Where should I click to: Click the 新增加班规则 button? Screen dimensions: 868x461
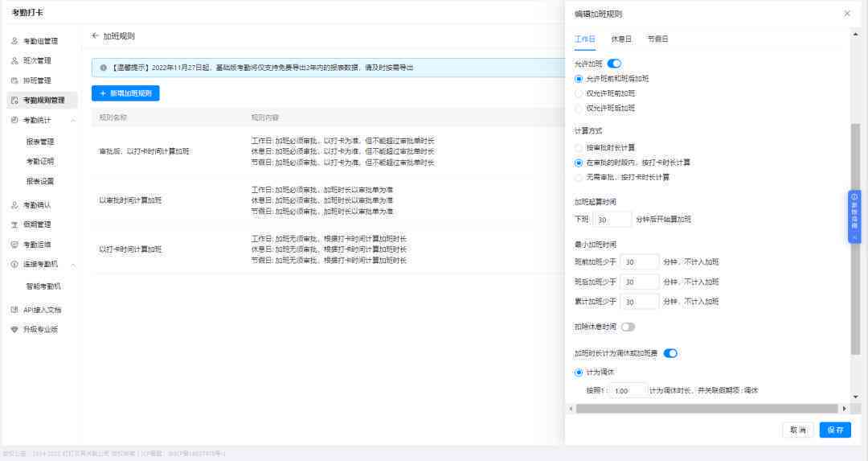(x=125, y=93)
